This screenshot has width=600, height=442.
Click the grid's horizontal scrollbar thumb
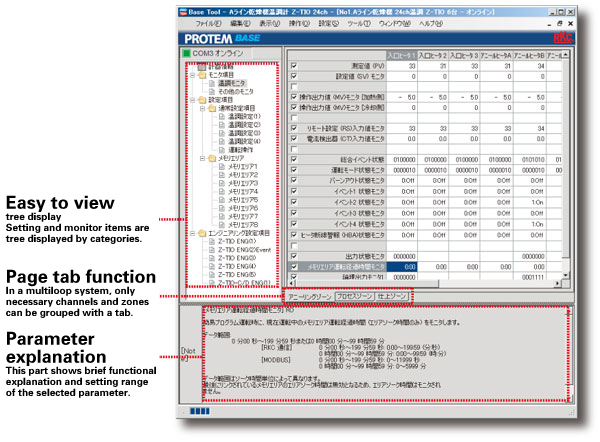pos(367,284)
